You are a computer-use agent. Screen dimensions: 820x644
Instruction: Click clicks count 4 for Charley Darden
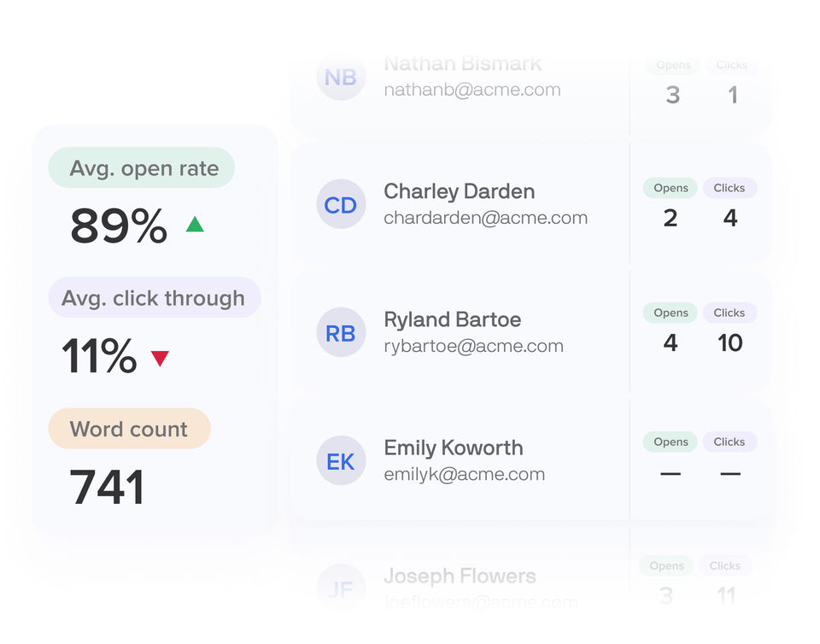(x=730, y=218)
